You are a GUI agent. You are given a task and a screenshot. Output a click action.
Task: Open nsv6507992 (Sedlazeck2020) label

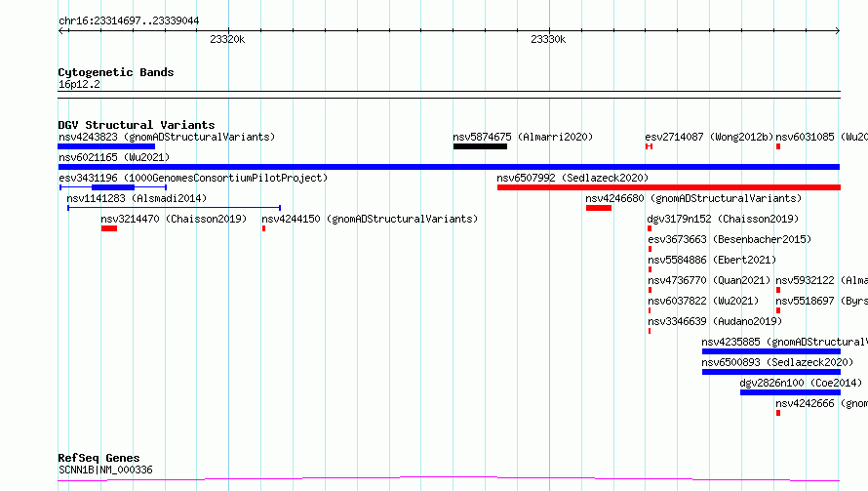[572, 178]
